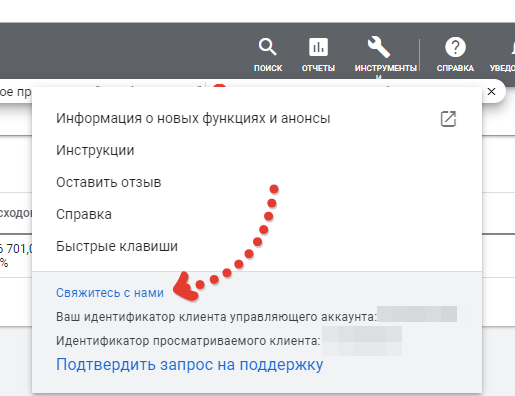This screenshot has width=515, height=396.
Task: Click 'Идентификатор просматриваемого клиента' text
Action: [x=188, y=341]
